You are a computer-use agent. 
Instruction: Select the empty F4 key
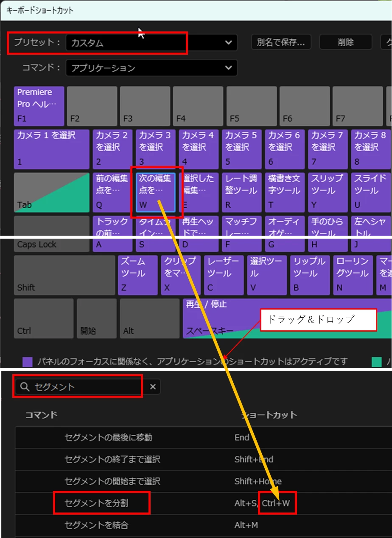click(199, 106)
